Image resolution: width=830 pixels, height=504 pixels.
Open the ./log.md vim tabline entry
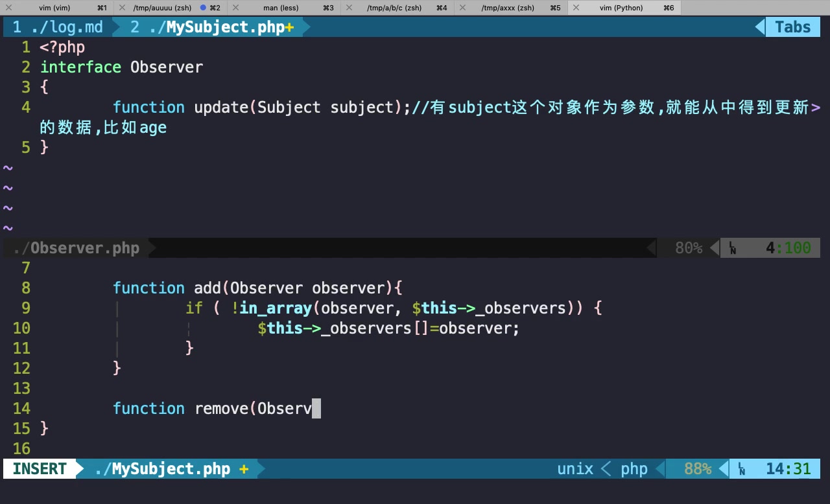click(x=58, y=27)
